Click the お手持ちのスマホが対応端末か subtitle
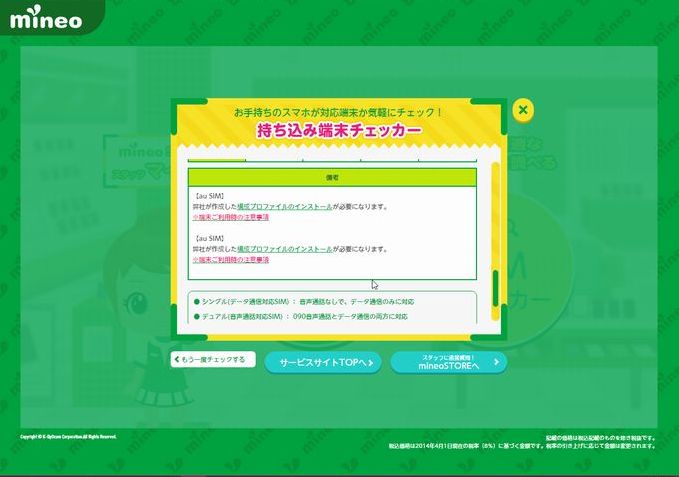This screenshot has width=679, height=477. (x=338, y=113)
